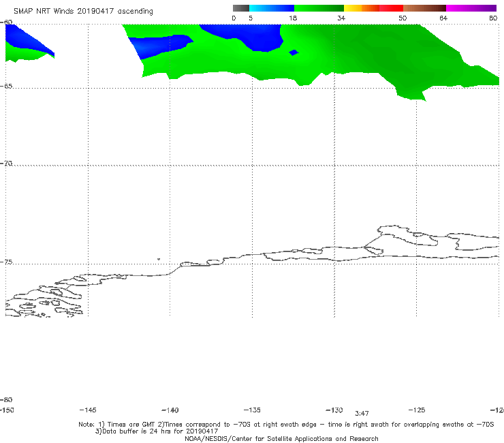Click the latitude label '-70'
This screenshot has height=443, width=504.
[6, 164]
